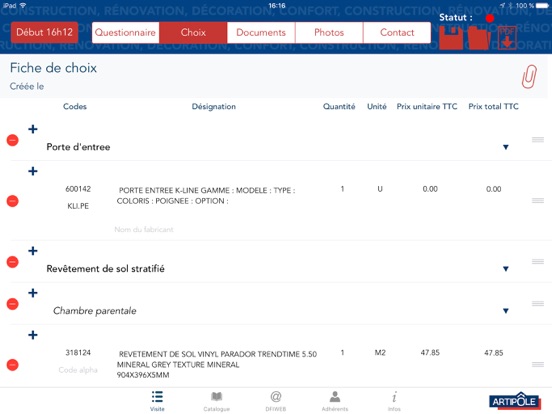
Task: Grab reorder handle of 600142 row
Action: pos(538,201)
